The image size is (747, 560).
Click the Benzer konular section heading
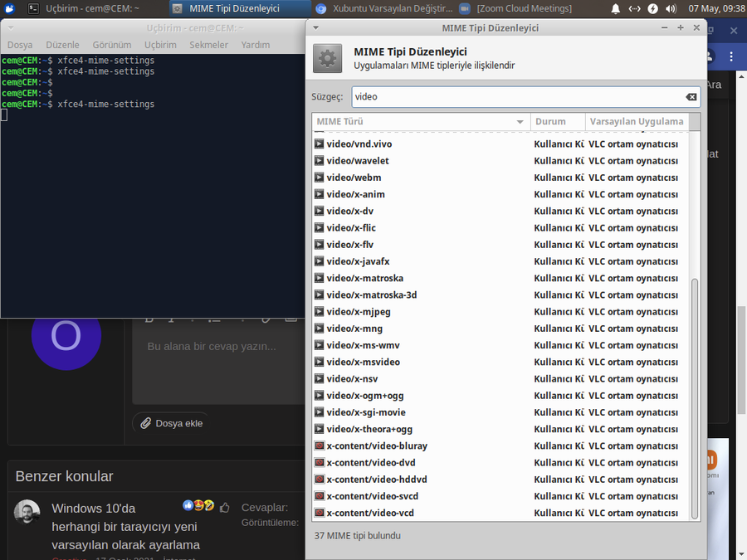pyautogui.click(x=64, y=476)
